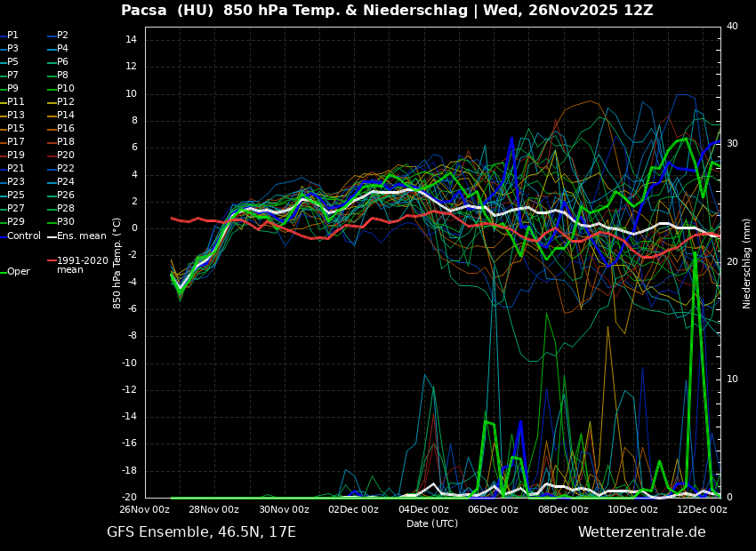The height and width of the screenshot is (551, 756).
Task: Select the P24 legend entry
Action: point(66,182)
